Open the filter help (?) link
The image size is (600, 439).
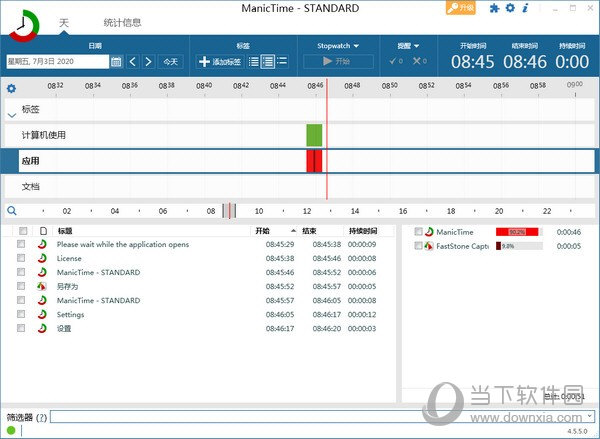(41, 417)
